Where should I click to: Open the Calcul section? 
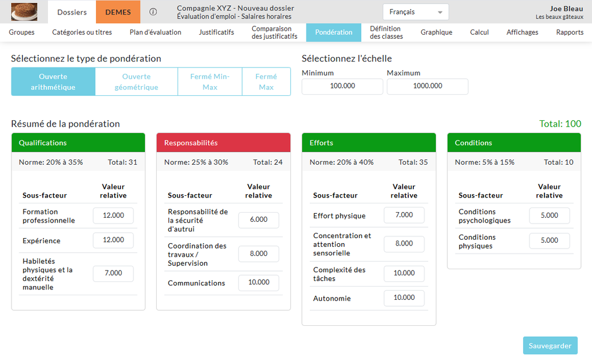479,32
